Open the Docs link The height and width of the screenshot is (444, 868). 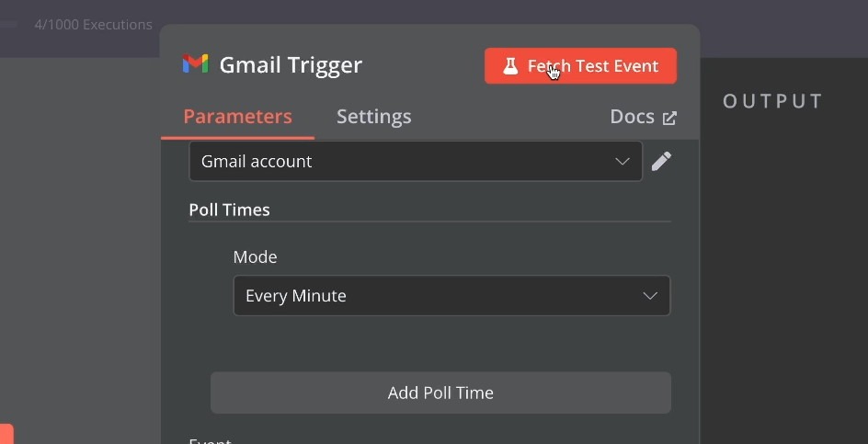tap(633, 117)
